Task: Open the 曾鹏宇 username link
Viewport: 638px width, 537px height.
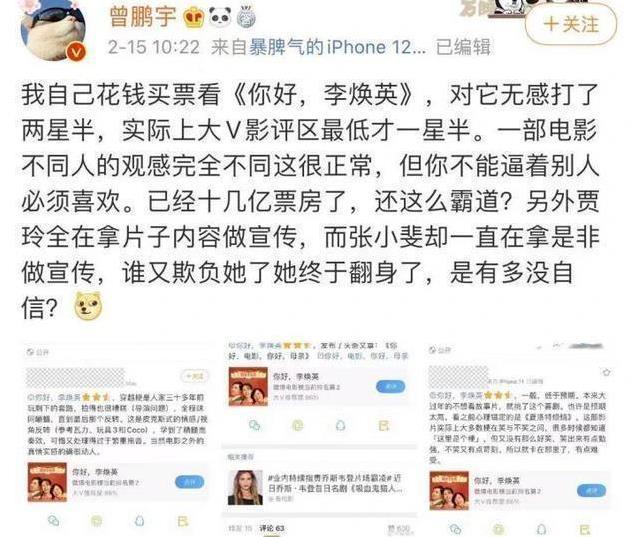Action: point(143,16)
